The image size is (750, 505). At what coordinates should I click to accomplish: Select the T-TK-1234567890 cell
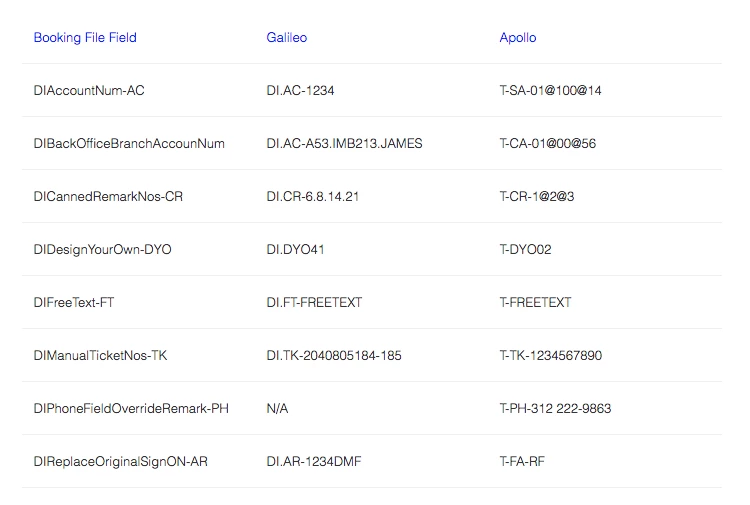pyautogui.click(x=551, y=356)
